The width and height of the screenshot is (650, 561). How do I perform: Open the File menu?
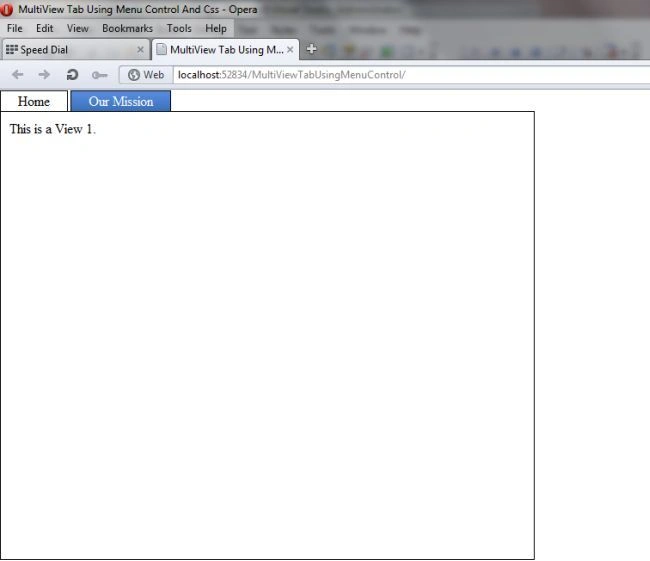[x=15, y=28]
